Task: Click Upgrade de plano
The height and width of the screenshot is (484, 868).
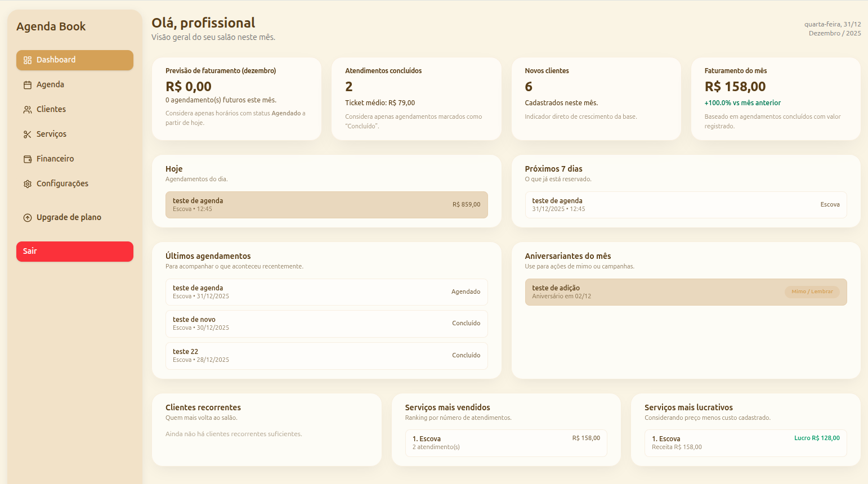Action: tap(69, 217)
